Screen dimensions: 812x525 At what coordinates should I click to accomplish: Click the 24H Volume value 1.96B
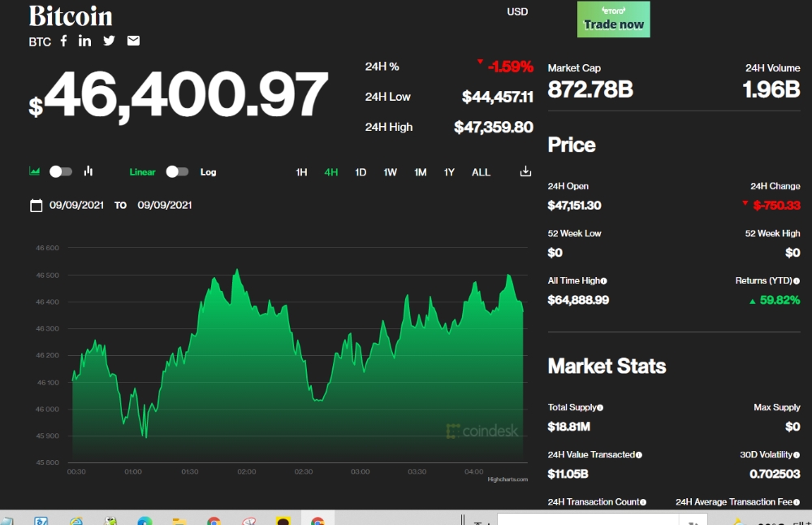pos(771,89)
